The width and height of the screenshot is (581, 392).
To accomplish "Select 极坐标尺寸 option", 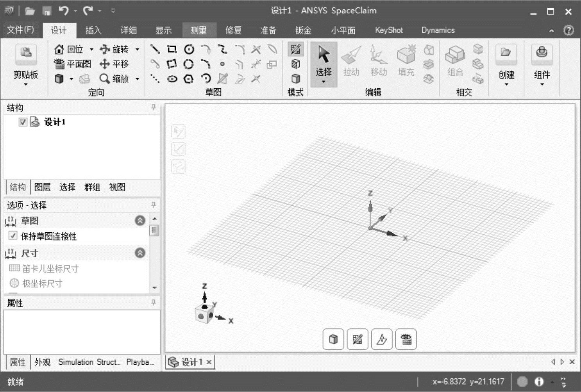I will (x=36, y=283).
